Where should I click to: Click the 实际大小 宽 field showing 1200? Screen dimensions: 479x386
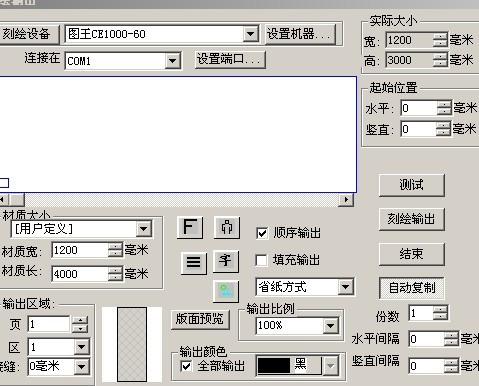pos(410,40)
